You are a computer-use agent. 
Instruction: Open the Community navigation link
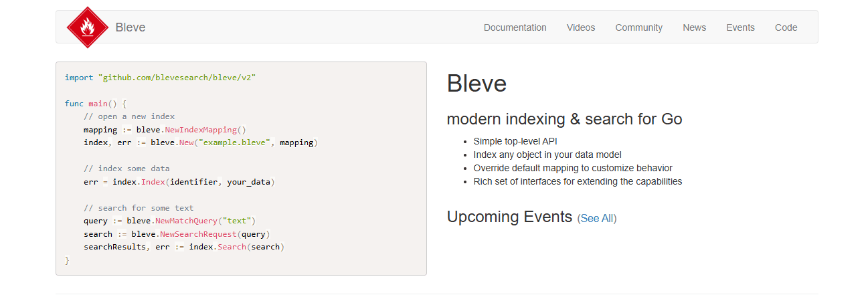coord(639,27)
